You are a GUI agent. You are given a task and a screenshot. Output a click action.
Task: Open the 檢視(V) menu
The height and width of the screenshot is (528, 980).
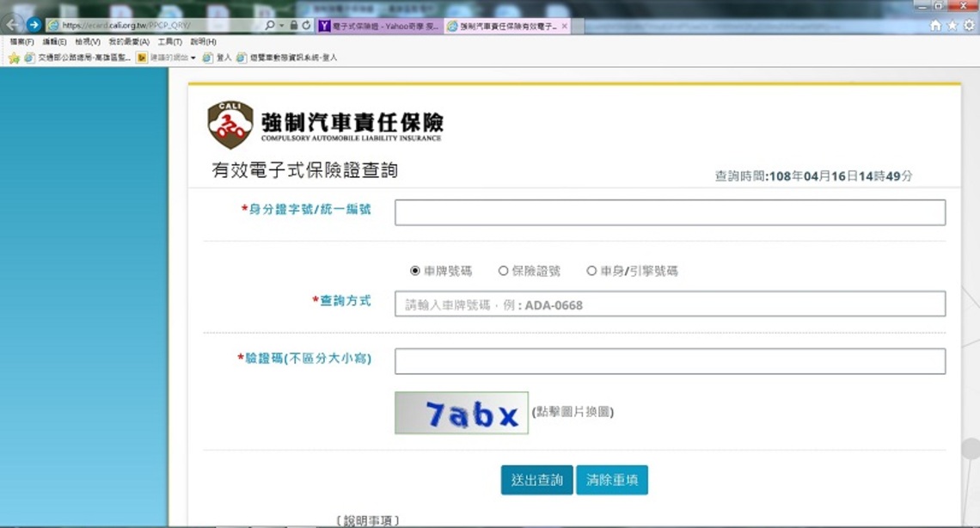tap(88, 42)
